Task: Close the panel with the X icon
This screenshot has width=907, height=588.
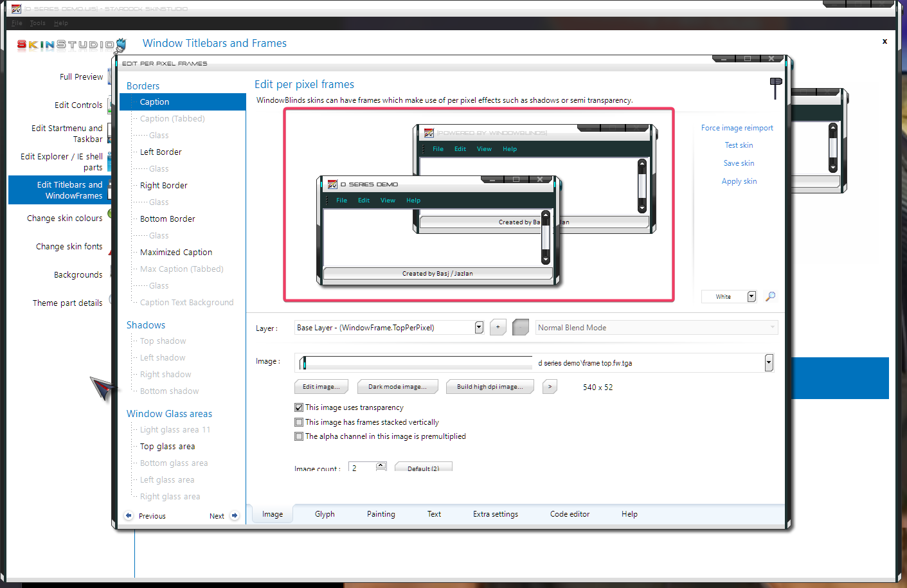Action: coord(885,41)
